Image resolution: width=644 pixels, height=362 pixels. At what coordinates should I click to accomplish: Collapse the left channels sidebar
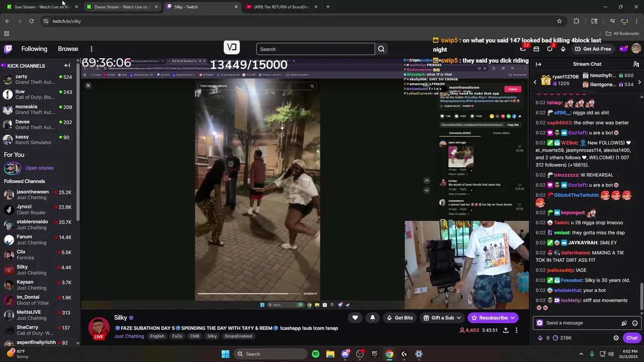click(x=67, y=65)
